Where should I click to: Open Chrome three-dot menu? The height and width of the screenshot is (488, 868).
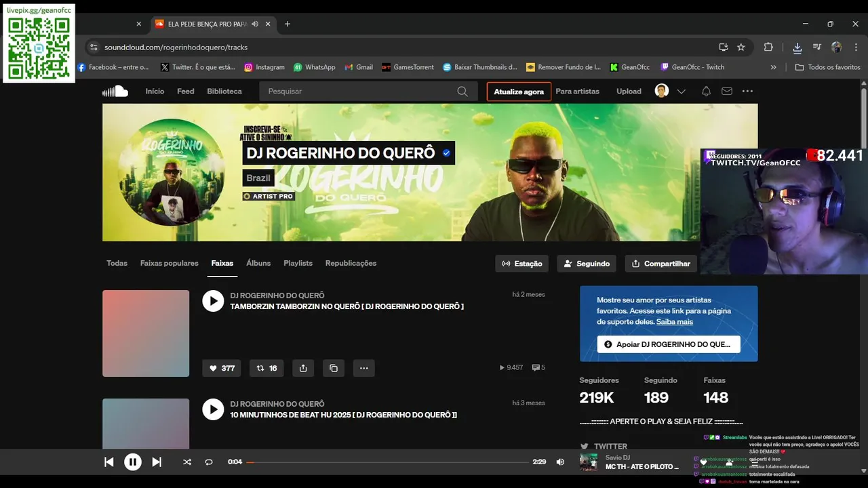tap(856, 47)
